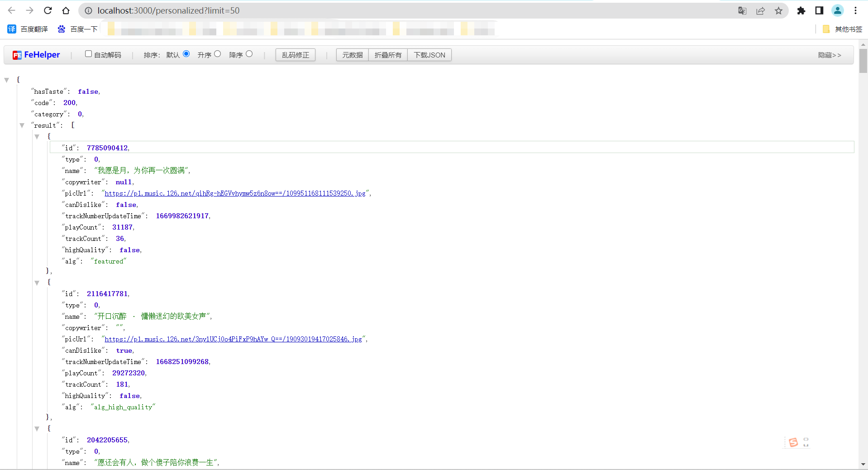Toggle the browser side panel
This screenshot has height=470, width=868.
pos(819,10)
